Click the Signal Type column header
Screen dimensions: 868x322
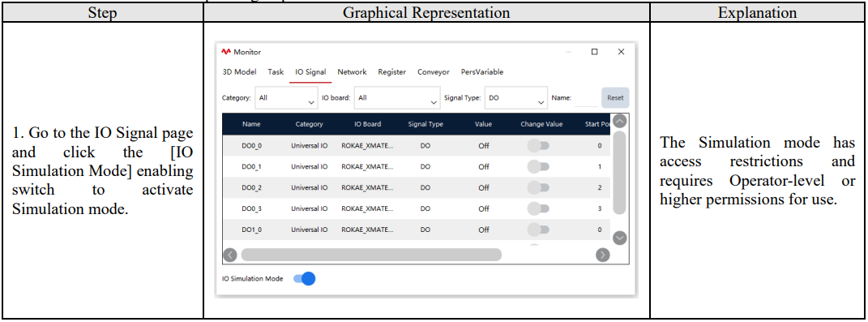(x=425, y=124)
